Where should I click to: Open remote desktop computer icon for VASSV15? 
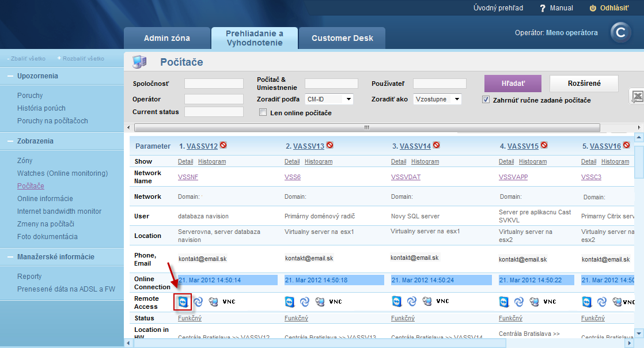(x=535, y=302)
